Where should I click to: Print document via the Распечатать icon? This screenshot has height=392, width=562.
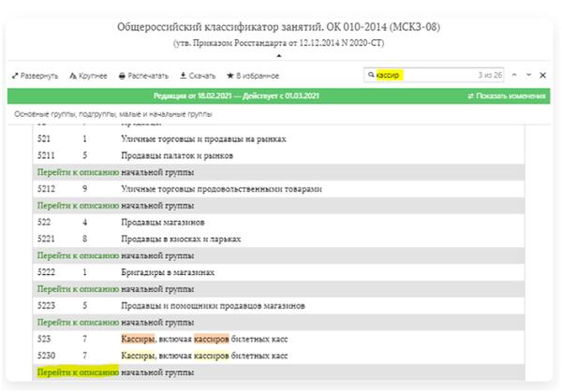[x=122, y=75]
